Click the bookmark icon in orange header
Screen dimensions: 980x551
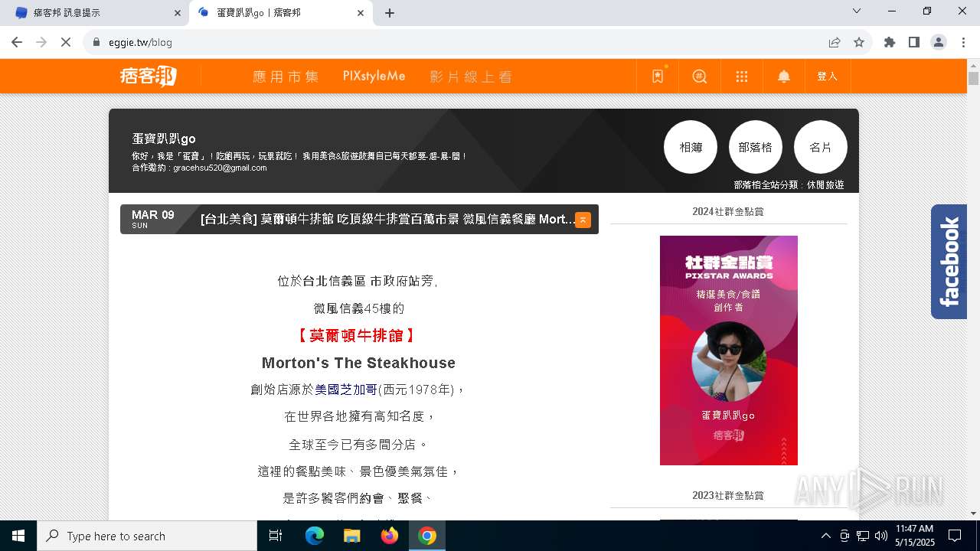[x=658, y=77]
